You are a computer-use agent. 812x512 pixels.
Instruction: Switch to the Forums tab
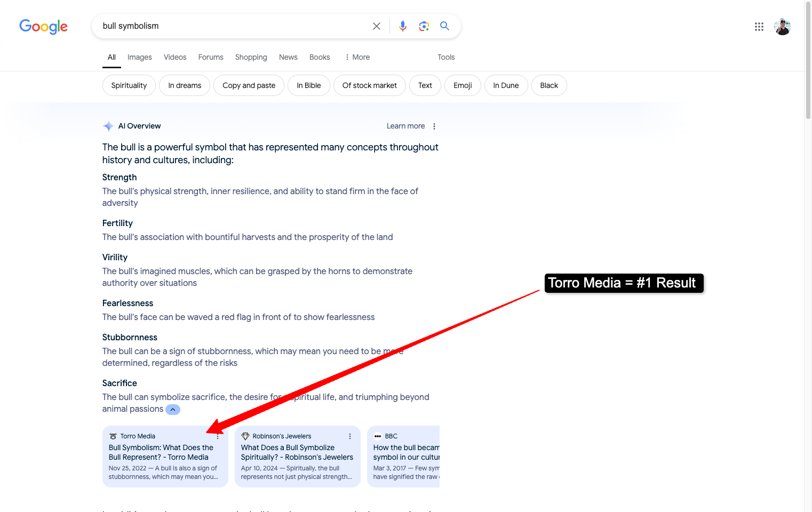pos(211,57)
